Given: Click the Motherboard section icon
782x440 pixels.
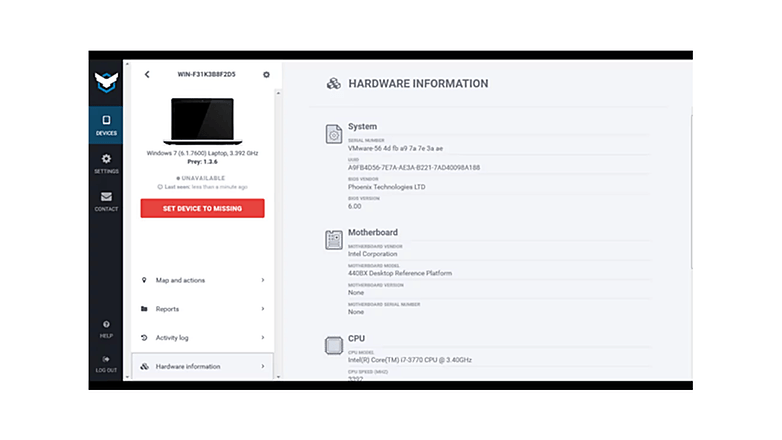Looking at the screenshot, I should 334,240.
